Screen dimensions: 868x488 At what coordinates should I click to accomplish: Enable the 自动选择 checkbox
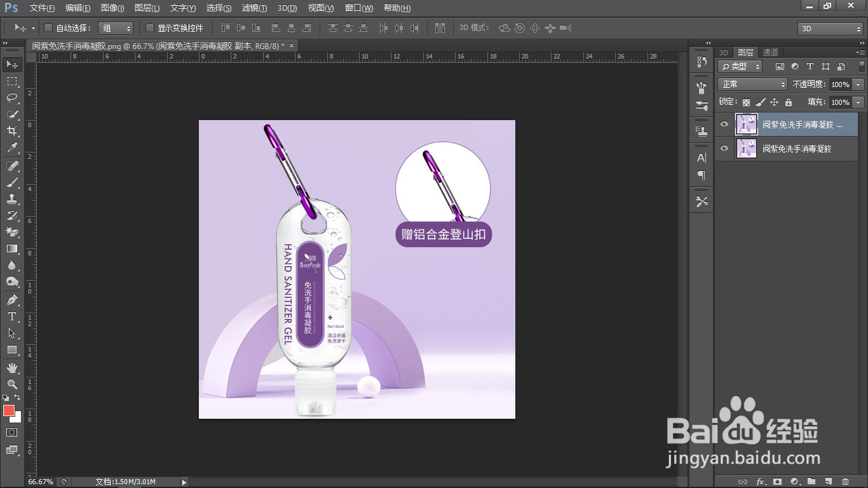48,28
